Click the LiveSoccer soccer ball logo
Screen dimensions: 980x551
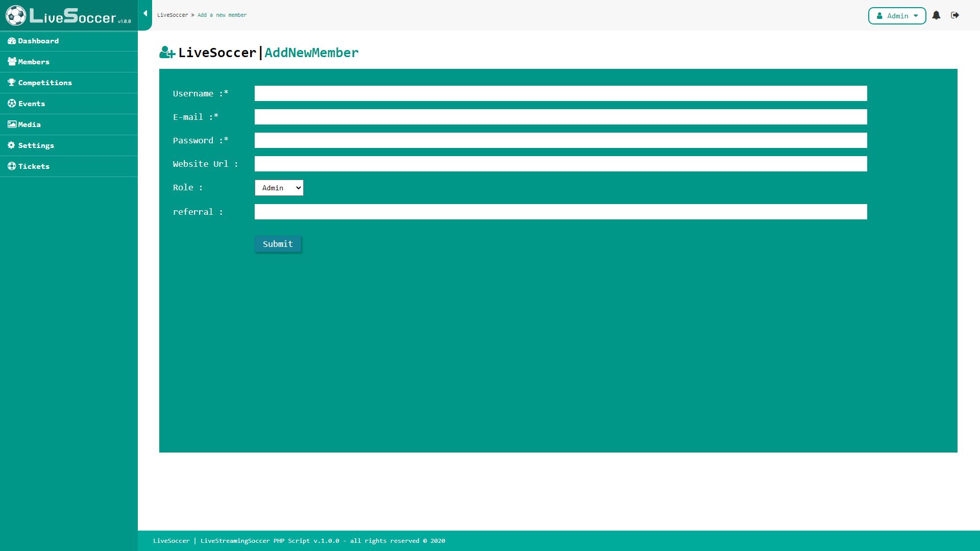point(16,15)
